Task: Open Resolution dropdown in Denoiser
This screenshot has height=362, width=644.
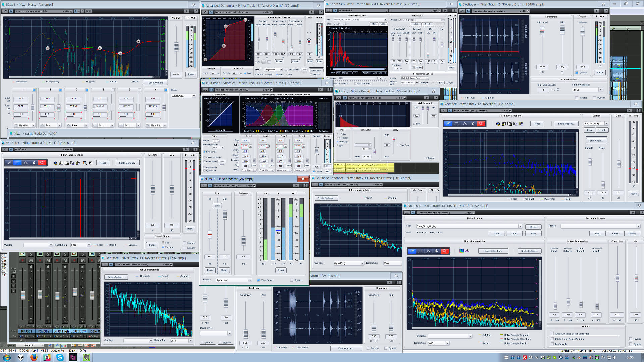Action: click(438, 343)
